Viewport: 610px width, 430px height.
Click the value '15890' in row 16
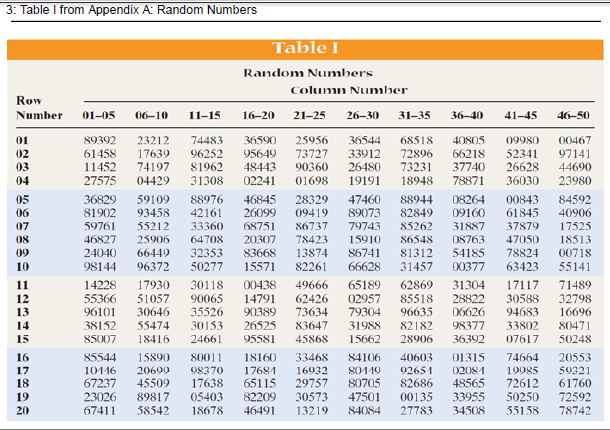(x=153, y=357)
